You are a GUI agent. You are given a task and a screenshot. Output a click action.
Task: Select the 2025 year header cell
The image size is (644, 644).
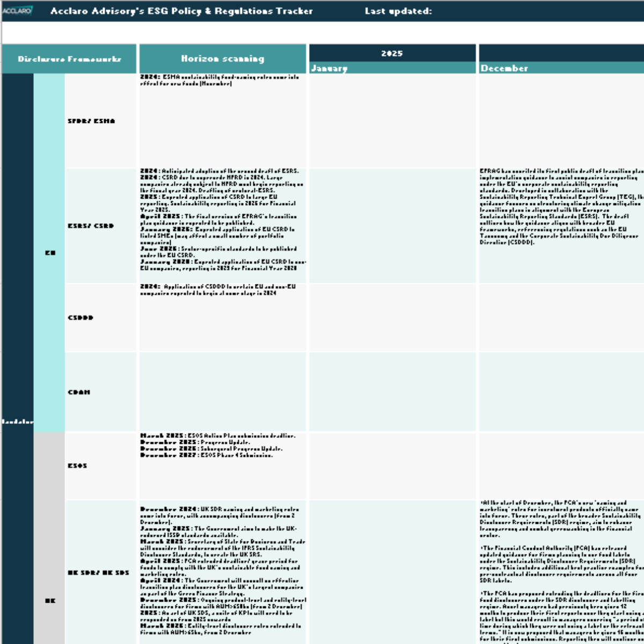point(392,53)
